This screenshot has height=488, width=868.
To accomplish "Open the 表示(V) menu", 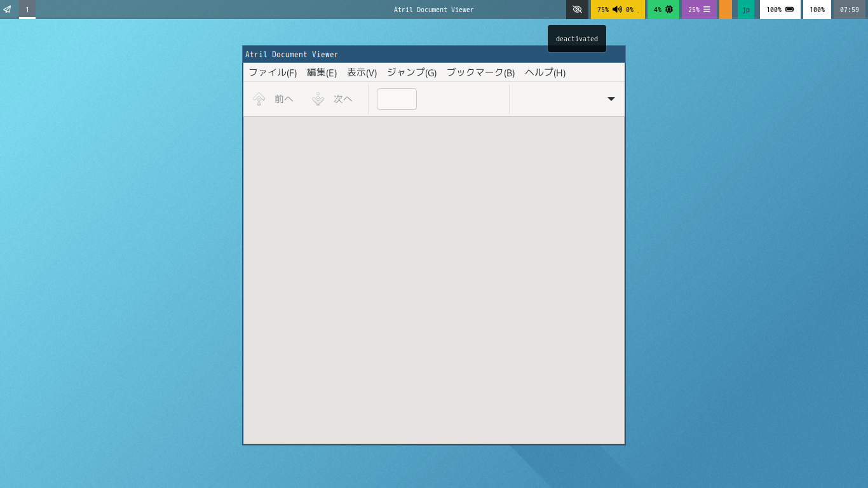I will pyautogui.click(x=362, y=72).
